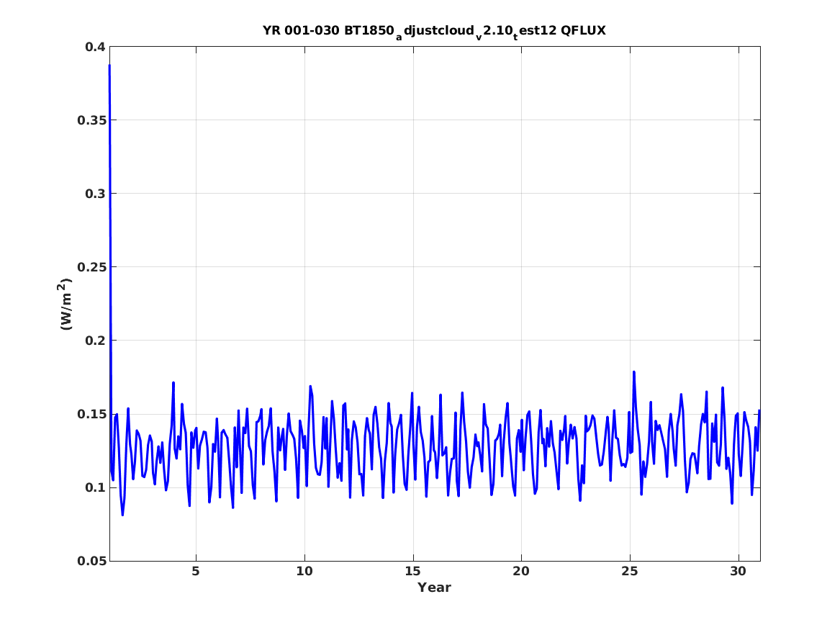Click y-axis tick label 0.2

pos(94,341)
